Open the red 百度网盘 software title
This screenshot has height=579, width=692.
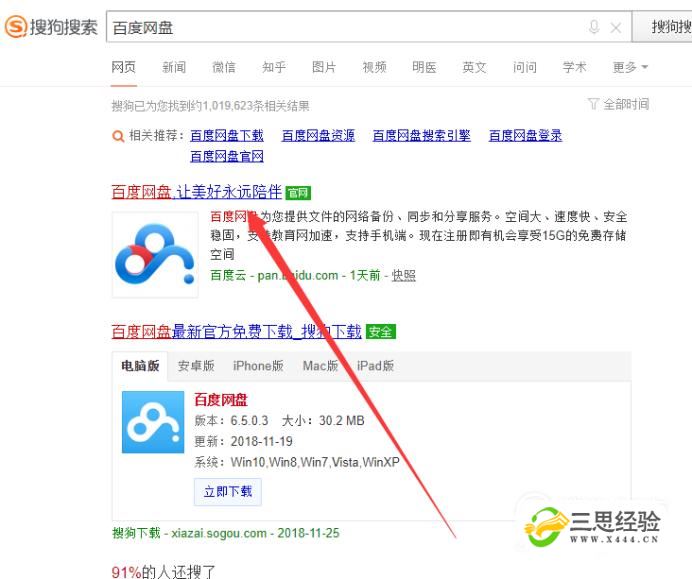point(221,400)
